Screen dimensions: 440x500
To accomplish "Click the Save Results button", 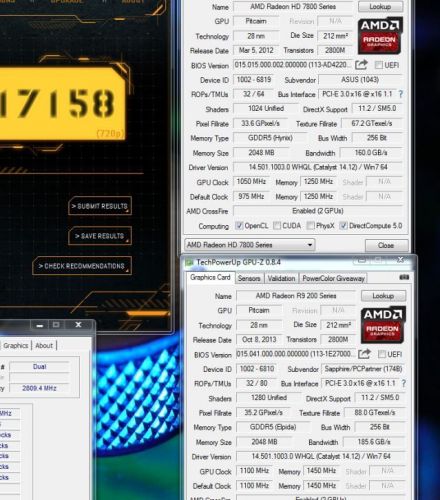I will (x=100, y=236).
